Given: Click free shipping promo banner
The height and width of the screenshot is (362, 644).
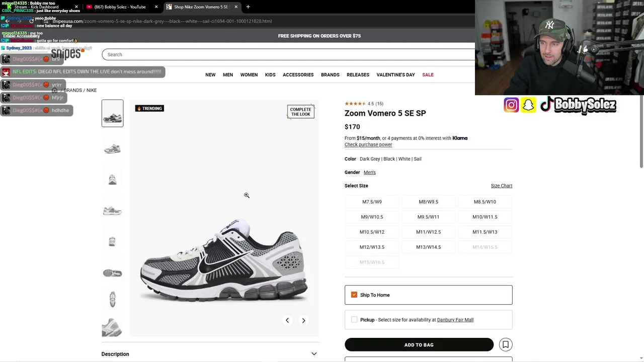Looking at the screenshot, I should (319, 36).
